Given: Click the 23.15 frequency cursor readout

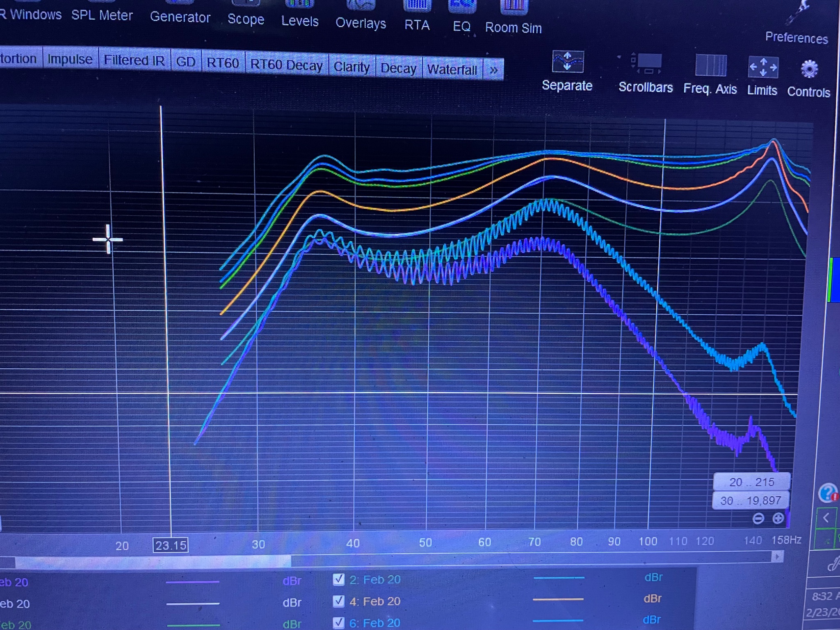Looking at the screenshot, I should (x=171, y=546).
